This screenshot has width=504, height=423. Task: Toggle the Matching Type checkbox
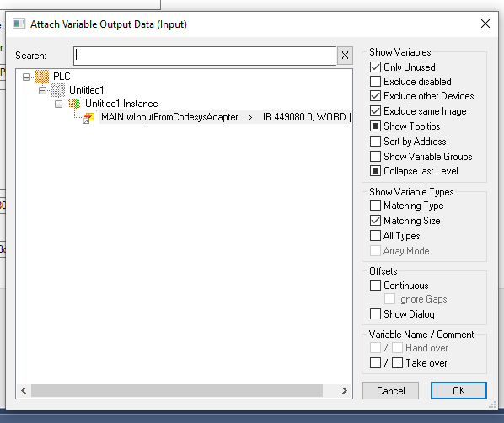point(375,205)
